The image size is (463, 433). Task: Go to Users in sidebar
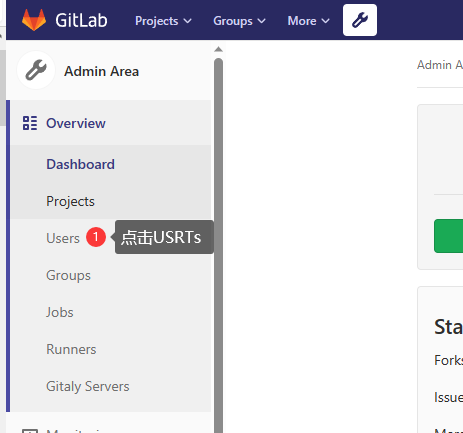tap(63, 238)
